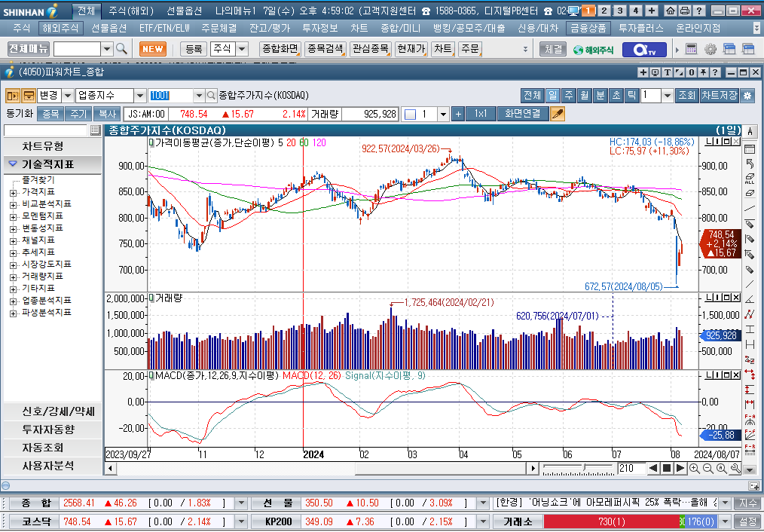Select the 월 monthly period toggle

click(x=584, y=96)
